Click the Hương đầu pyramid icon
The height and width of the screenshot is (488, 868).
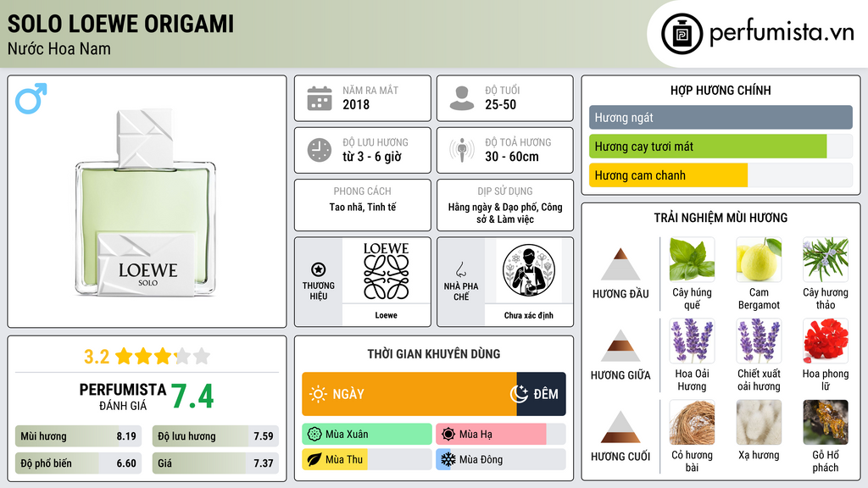point(620,264)
